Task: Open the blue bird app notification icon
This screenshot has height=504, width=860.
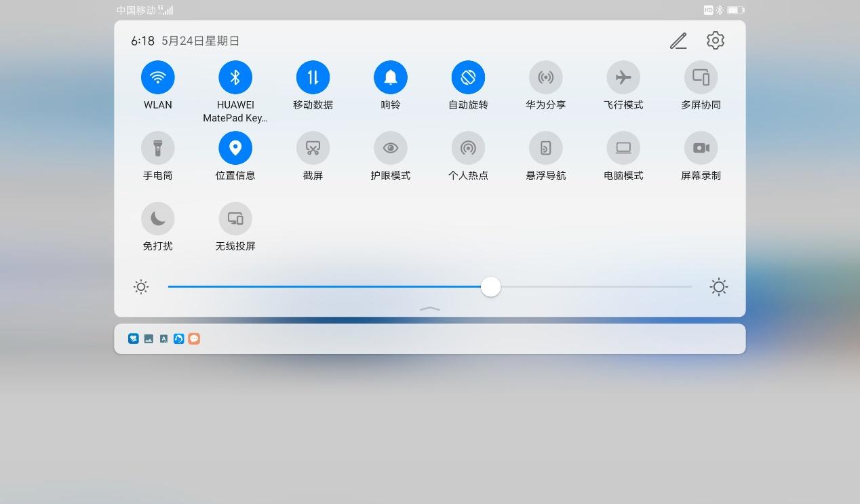Action: [x=178, y=338]
